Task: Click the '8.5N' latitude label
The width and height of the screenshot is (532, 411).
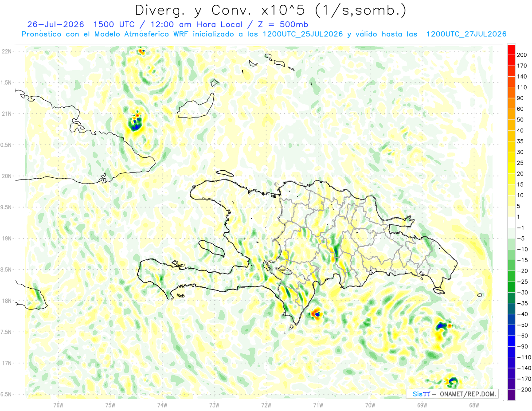Action: [x=7, y=270]
